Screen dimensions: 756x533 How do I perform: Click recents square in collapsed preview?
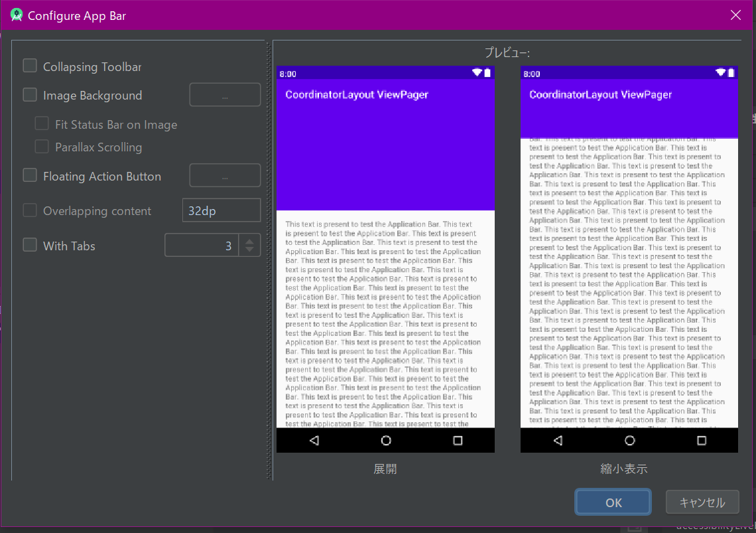tap(702, 440)
